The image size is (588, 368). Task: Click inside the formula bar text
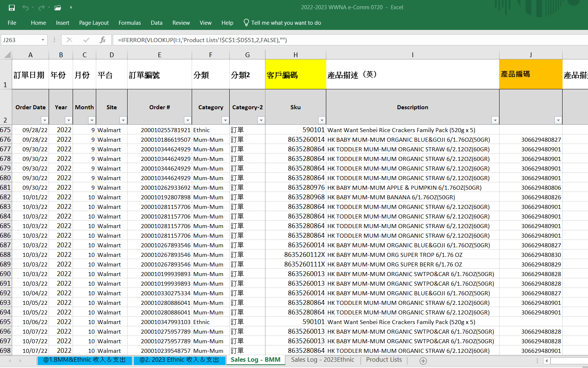(202, 40)
